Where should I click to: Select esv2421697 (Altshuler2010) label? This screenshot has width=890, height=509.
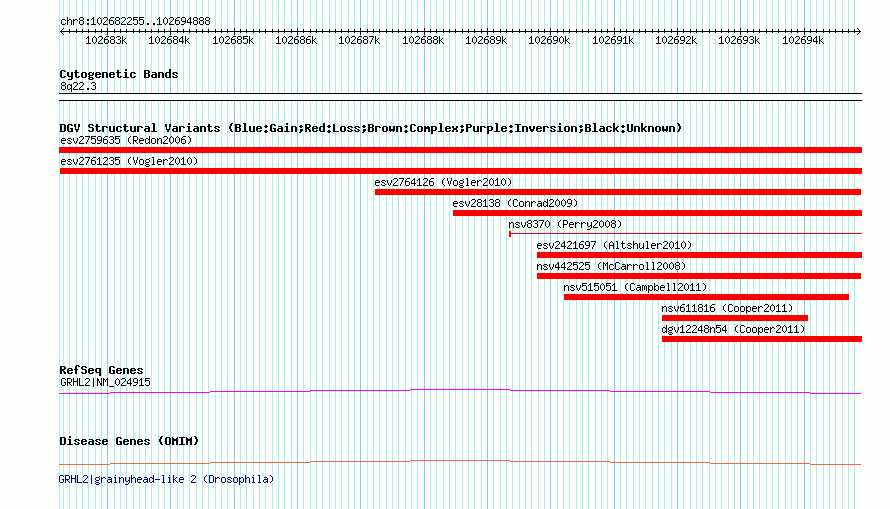coord(614,245)
